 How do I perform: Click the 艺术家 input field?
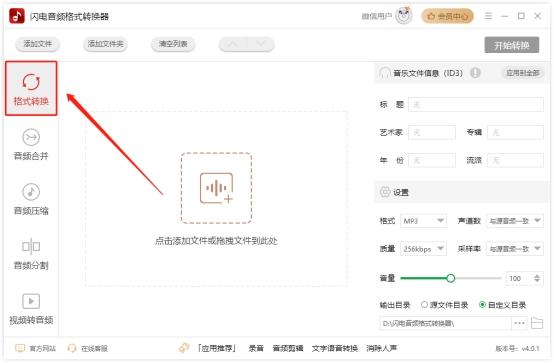(x=432, y=133)
